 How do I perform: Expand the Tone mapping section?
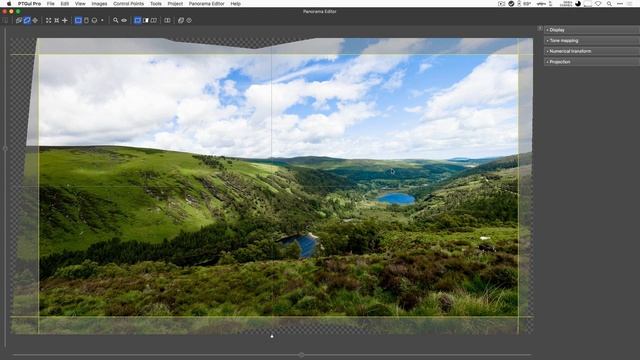pyautogui.click(x=592, y=40)
